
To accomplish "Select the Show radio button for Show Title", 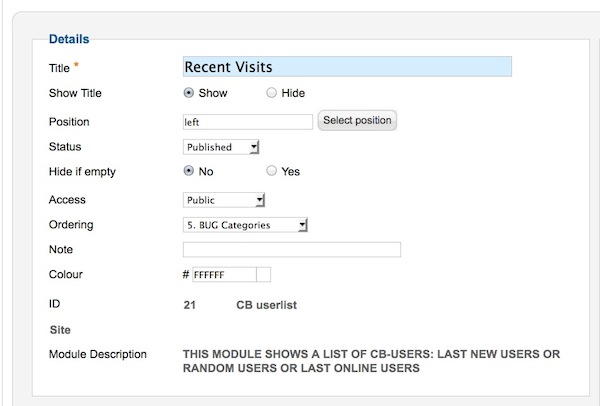I will tap(189, 93).
